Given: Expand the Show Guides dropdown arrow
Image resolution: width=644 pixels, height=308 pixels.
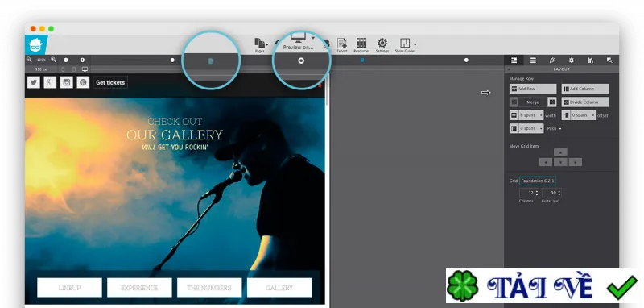Looking at the screenshot, I should [x=415, y=44].
